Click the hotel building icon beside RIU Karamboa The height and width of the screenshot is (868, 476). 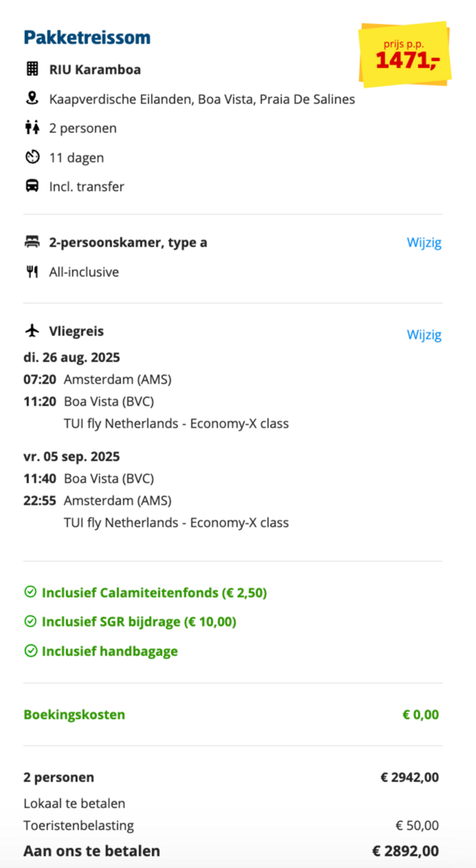[x=32, y=69]
